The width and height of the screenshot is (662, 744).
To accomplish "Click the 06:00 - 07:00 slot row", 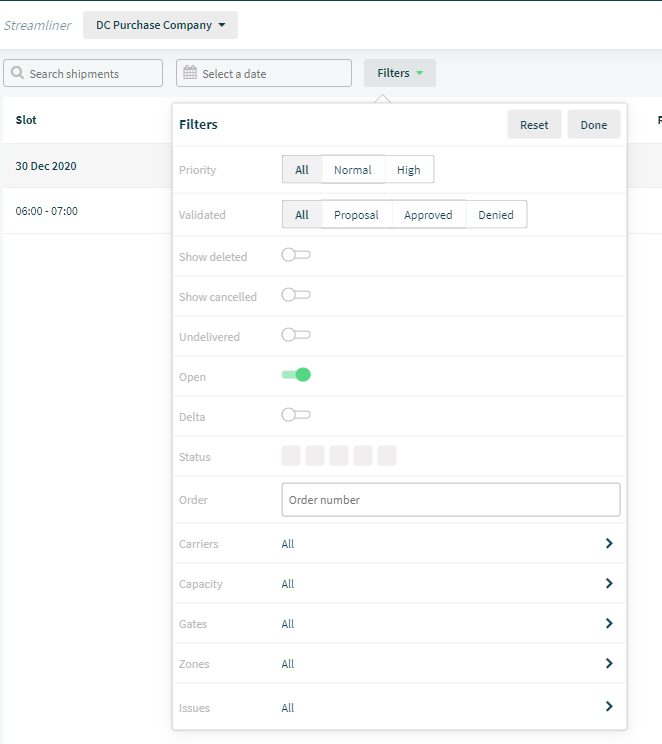I will 87,211.
